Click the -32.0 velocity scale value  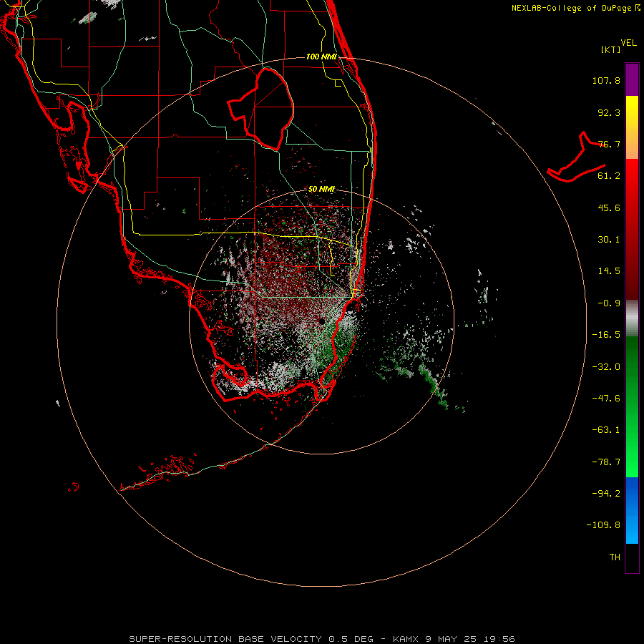606,367
